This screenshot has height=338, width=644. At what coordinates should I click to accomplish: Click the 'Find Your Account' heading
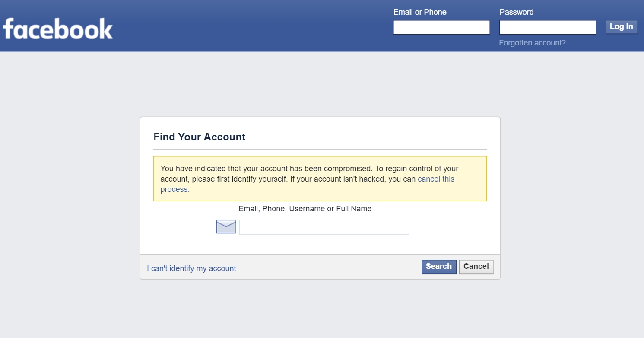tap(200, 137)
